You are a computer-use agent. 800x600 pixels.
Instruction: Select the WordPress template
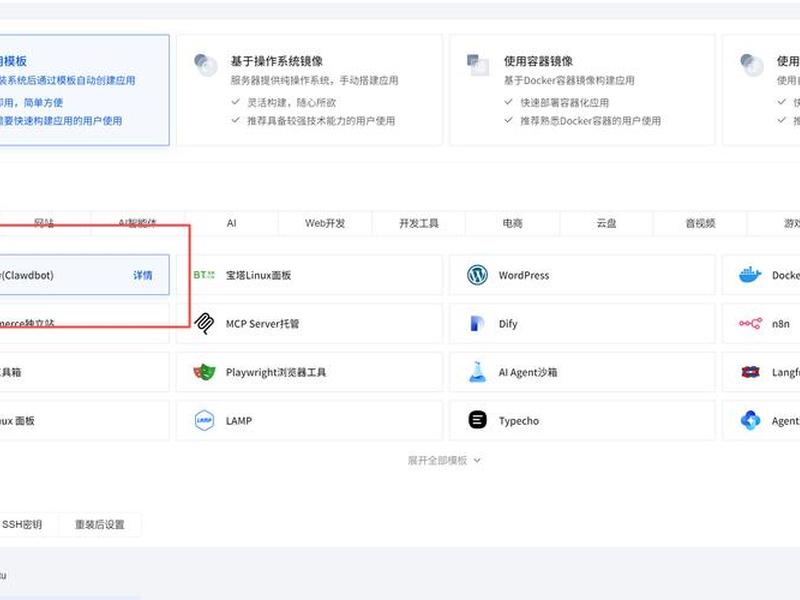point(582,275)
